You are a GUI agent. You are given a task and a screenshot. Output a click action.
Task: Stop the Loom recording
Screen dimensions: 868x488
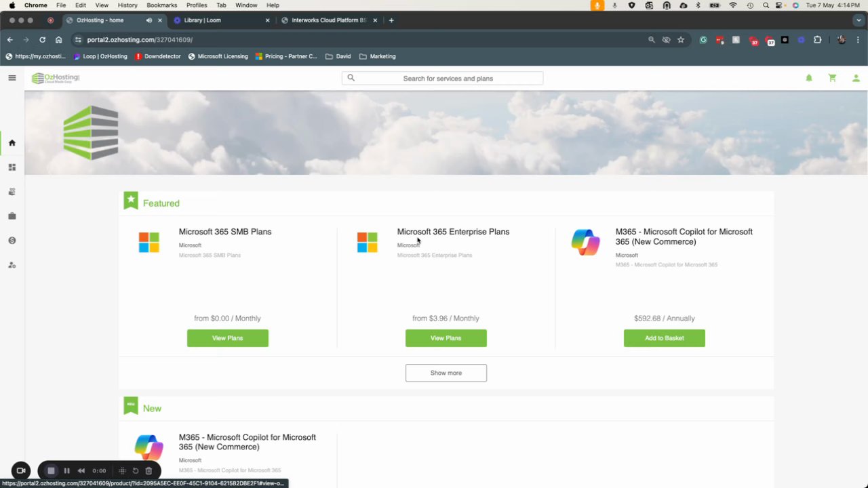pyautogui.click(x=51, y=470)
